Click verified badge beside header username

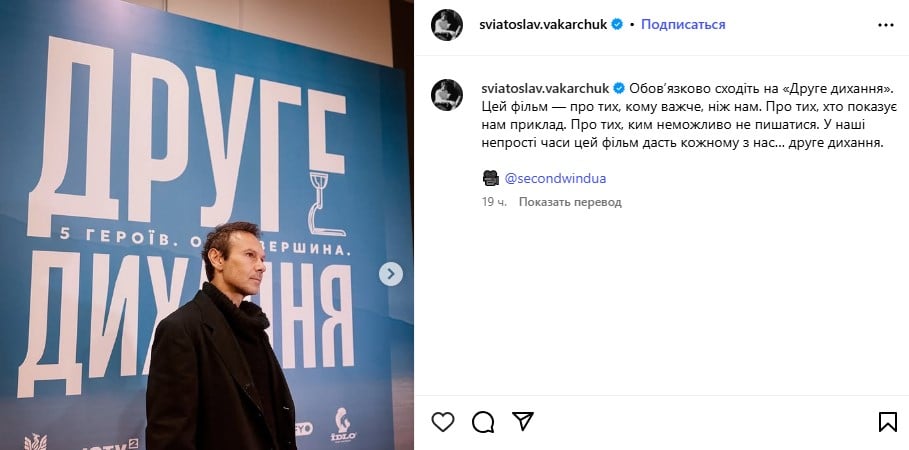click(617, 24)
